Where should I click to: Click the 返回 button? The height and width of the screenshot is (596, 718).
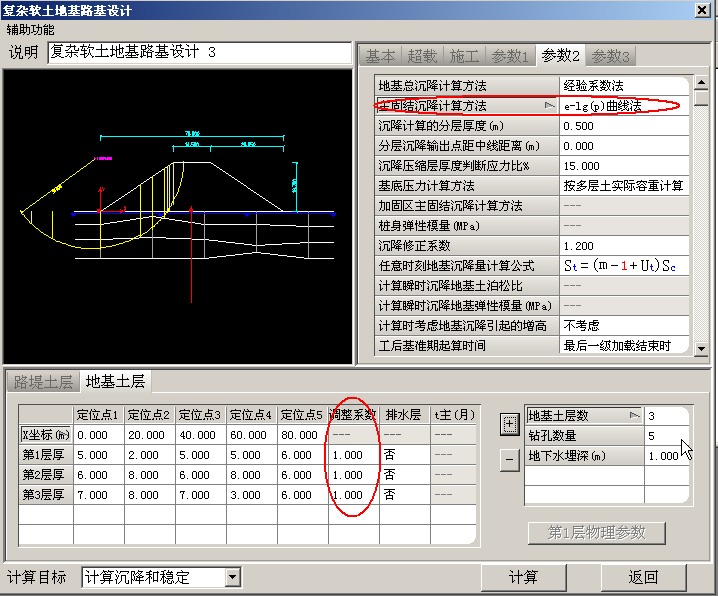coord(643,577)
